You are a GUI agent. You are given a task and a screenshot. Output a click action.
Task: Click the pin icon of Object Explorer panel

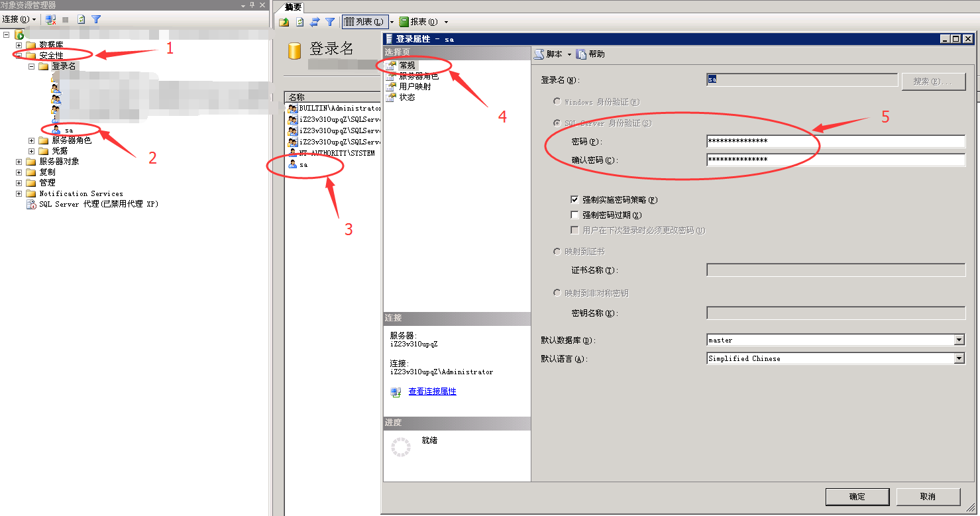(x=252, y=5)
